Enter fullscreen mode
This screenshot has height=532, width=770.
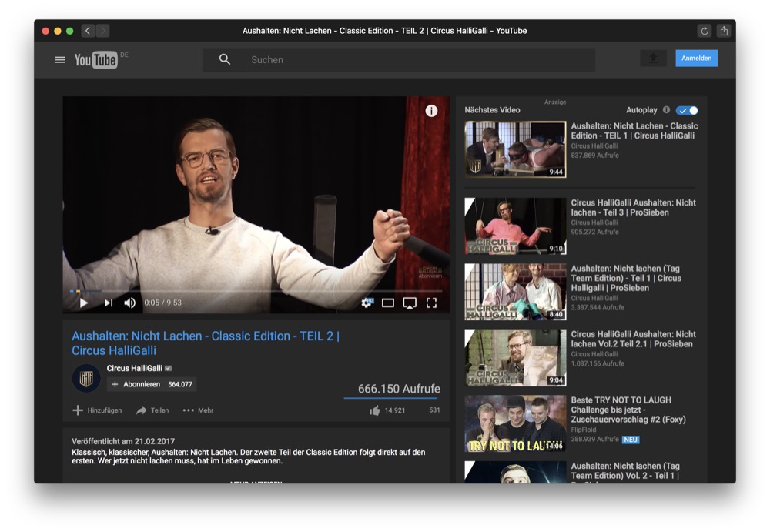click(x=431, y=303)
